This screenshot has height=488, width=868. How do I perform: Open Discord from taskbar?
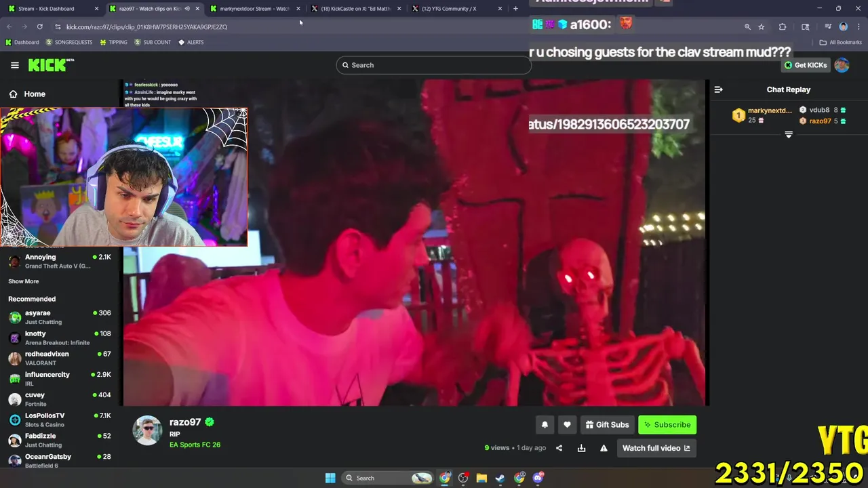point(538,478)
